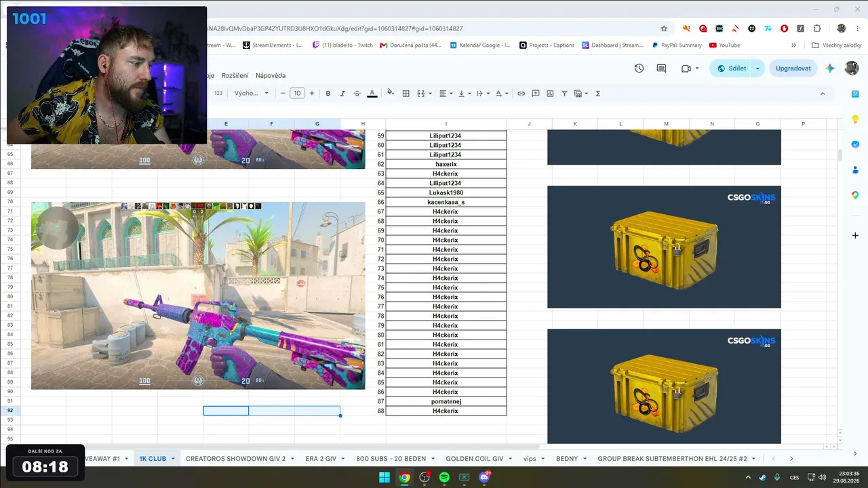868x488 pixels.
Task: Select cell with name kacenkaaa_s
Action: click(x=446, y=202)
